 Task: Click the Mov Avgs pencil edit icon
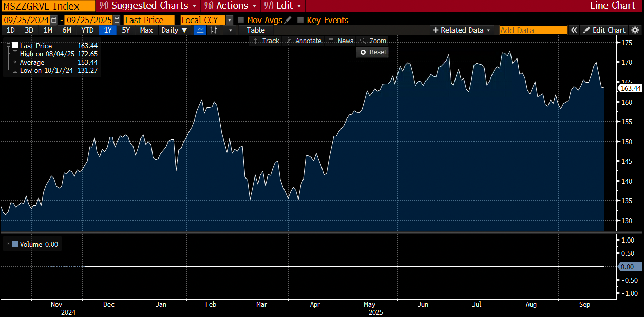pos(288,20)
